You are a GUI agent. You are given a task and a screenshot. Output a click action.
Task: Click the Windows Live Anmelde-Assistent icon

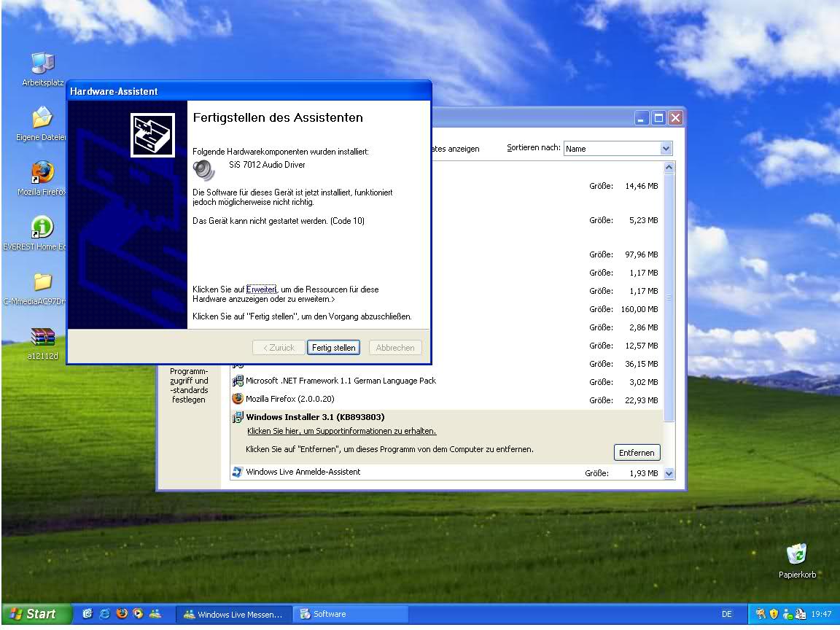pyautogui.click(x=237, y=472)
